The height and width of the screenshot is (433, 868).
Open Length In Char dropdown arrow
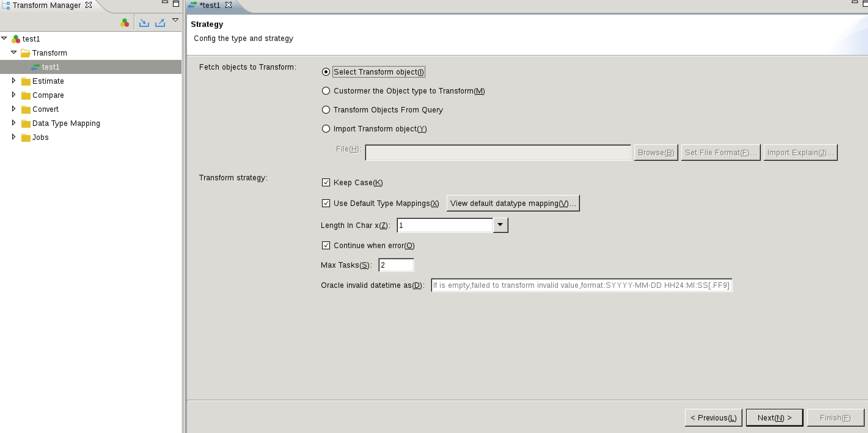[500, 225]
